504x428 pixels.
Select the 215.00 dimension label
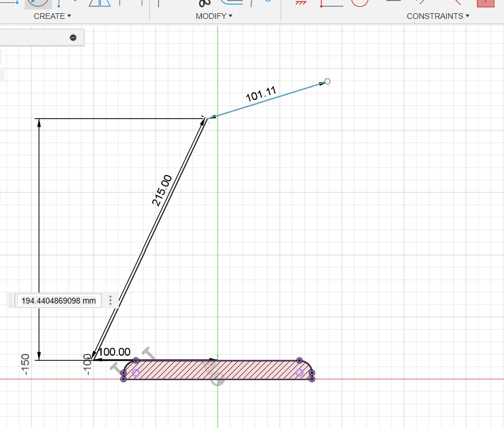[x=162, y=190]
